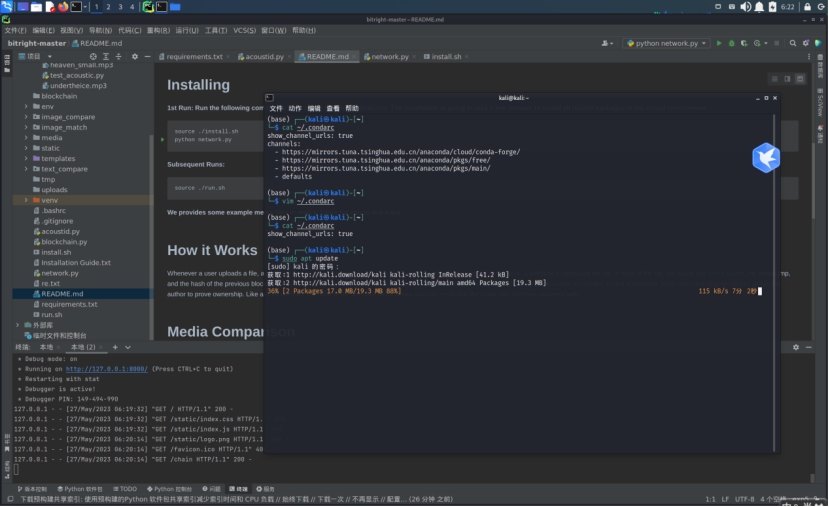This screenshot has height=507, width=829.
Task: Open the python network.py run configuration dropdown
Action: 666,43
